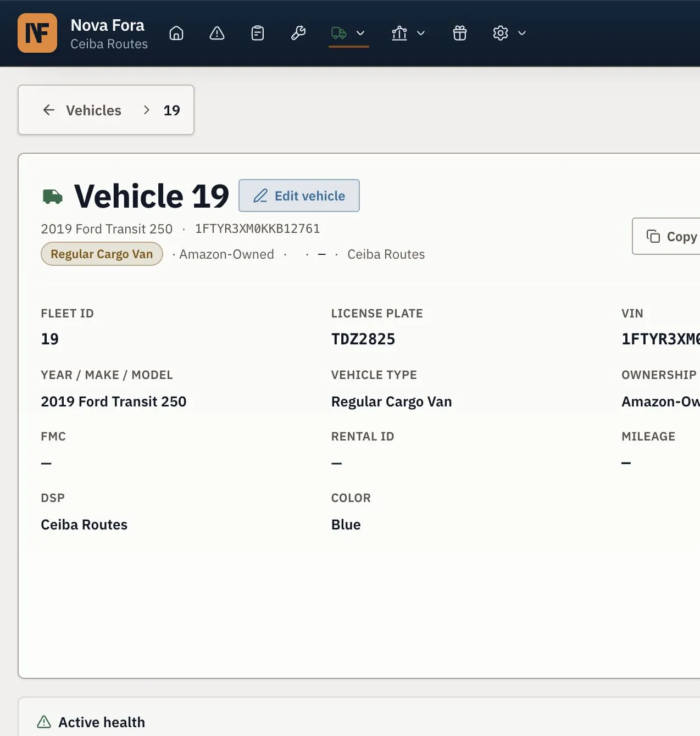The image size is (700, 736).
Task: Open the wrench maintenance icon
Action: (298, 33)
